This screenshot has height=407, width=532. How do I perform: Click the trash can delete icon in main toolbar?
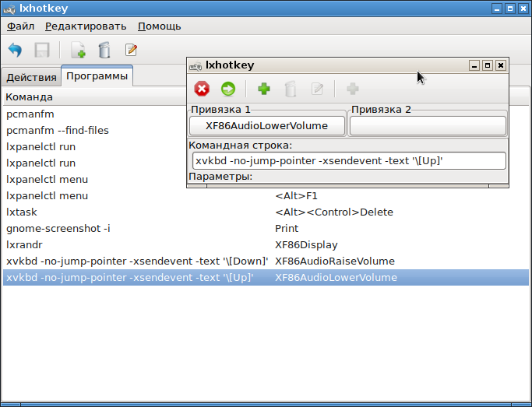coord(104,50)
